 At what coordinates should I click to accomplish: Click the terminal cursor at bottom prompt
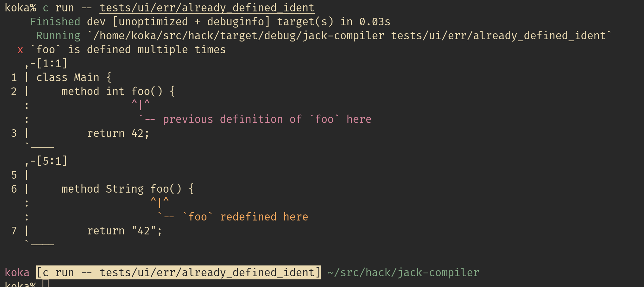pos(46,284)
